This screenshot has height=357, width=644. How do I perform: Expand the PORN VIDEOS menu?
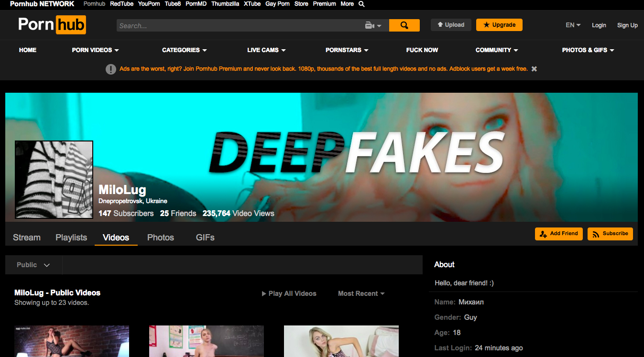pos(95,50)
